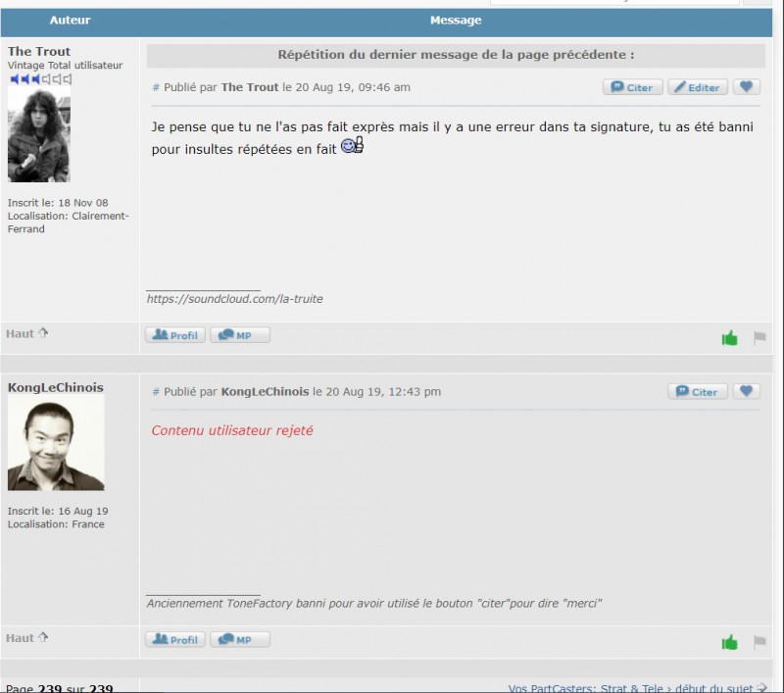Open The Trout's Profil

pyautogui.click(x=174, y=335)
